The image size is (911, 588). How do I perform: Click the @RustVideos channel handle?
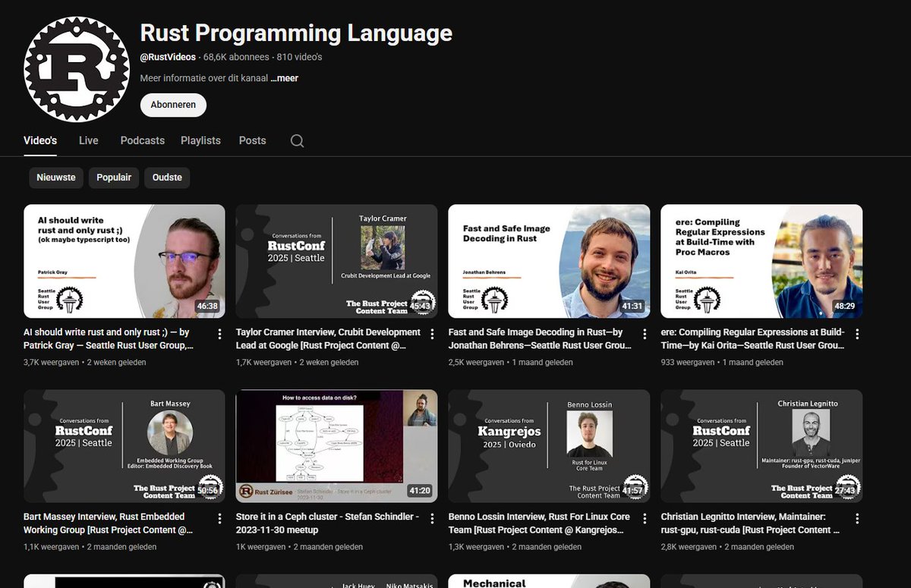pyautogui.click(x=168, y=57)
